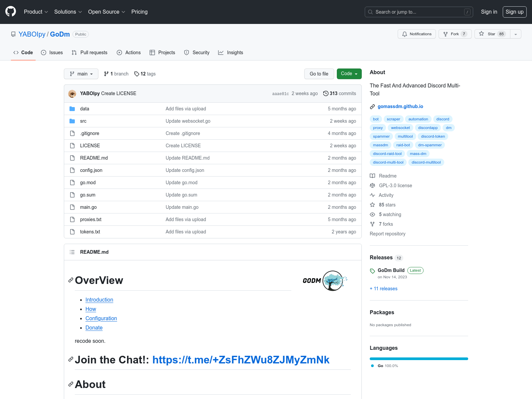Image resolution: width=532 pixels, height=399 pixels.
Task: Open the README.md file
Action: [x=94, y=158]
